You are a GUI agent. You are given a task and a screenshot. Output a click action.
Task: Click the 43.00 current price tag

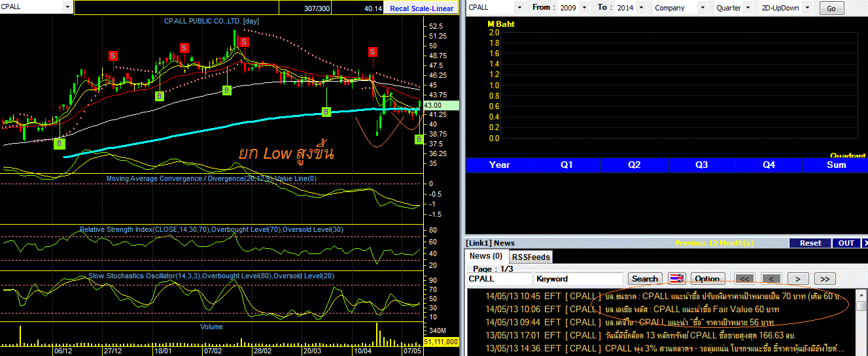click(x=441, y=105)
